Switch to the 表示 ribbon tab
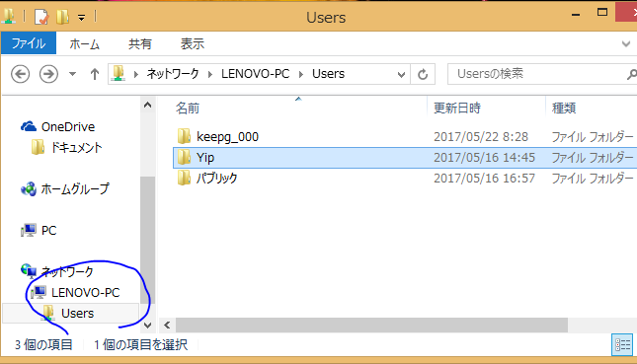 [x=193, y=43]
